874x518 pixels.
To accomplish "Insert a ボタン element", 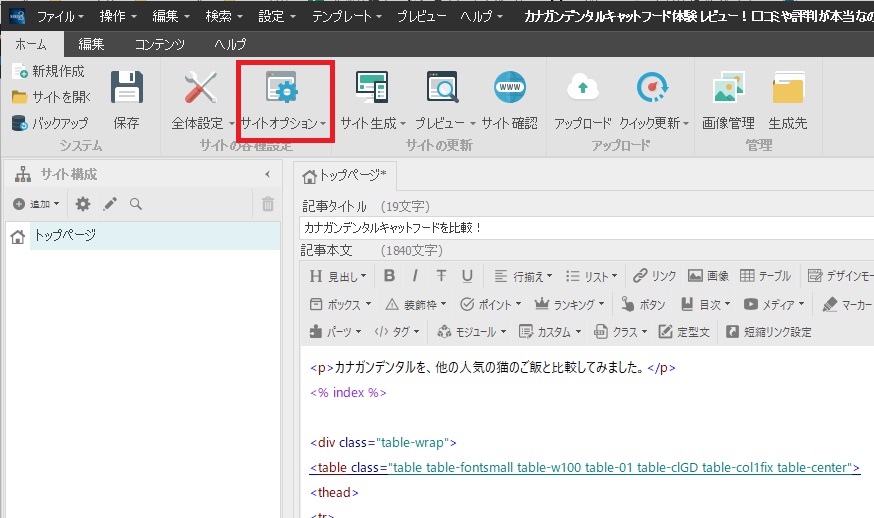I will [643, 304].
